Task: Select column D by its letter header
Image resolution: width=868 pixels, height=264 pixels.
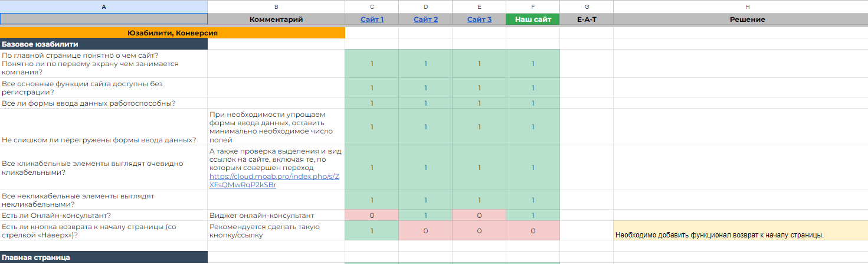Action: 425,6
